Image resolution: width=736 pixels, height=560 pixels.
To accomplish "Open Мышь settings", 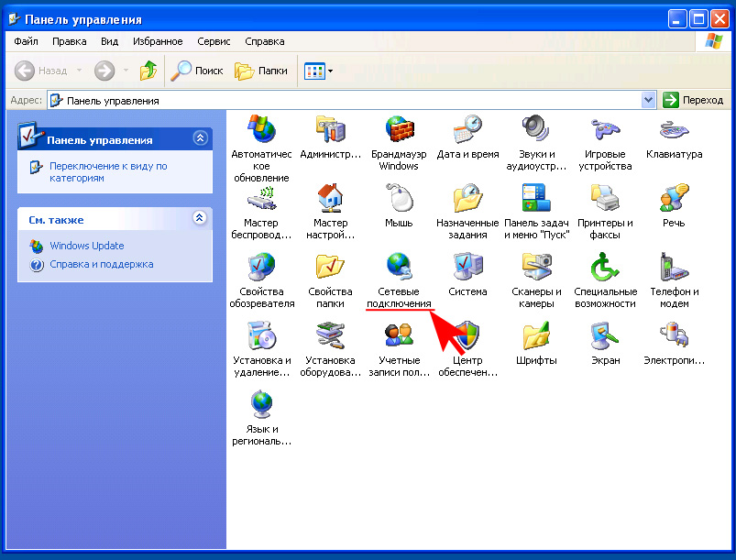I will coord(399,202).
